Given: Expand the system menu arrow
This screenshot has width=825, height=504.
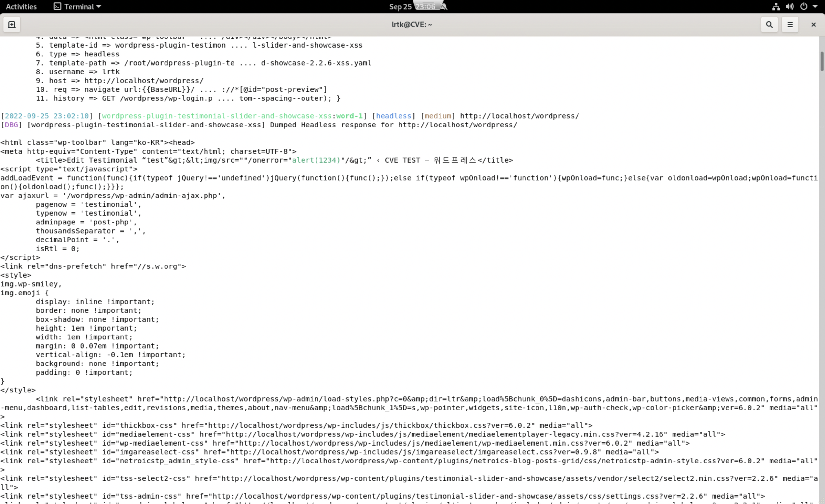Looking at the screenshot, I should [815, 6].
